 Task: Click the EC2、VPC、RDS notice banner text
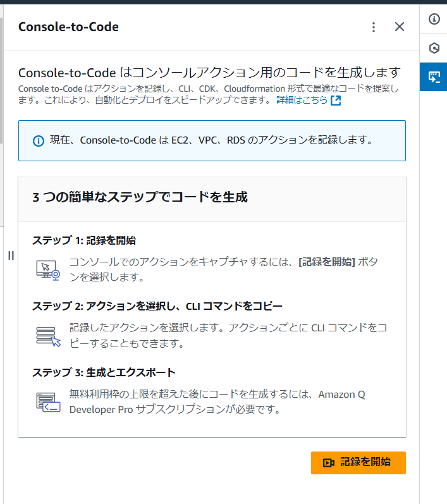(x=211, y=140)
